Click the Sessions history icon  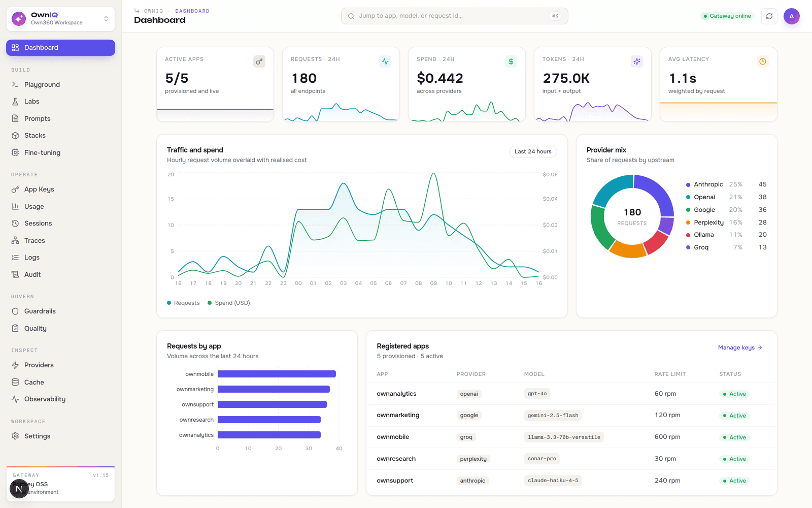point(15,224)
